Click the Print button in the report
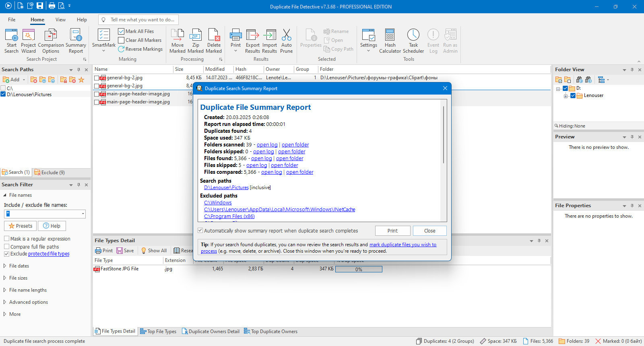 (392, 231)
